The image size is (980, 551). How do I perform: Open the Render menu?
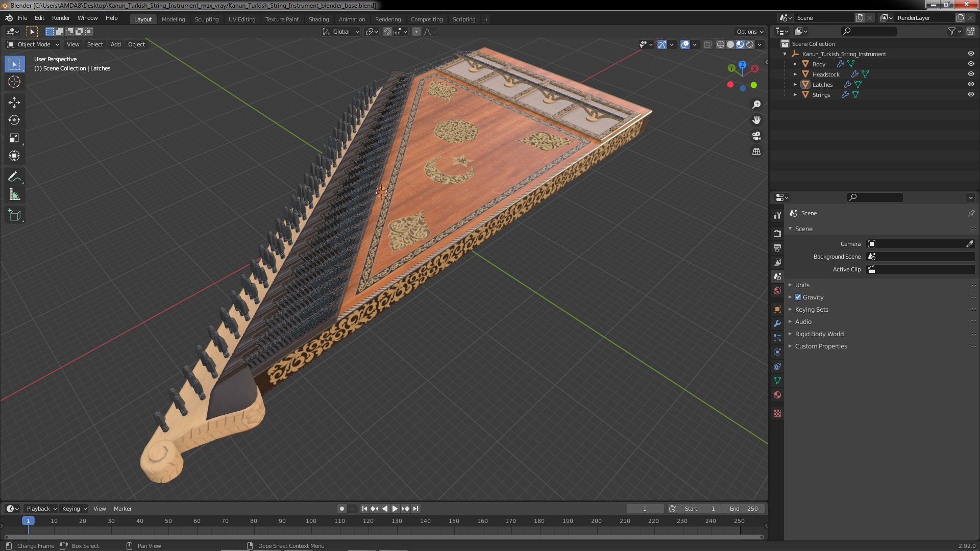[61, 18]
